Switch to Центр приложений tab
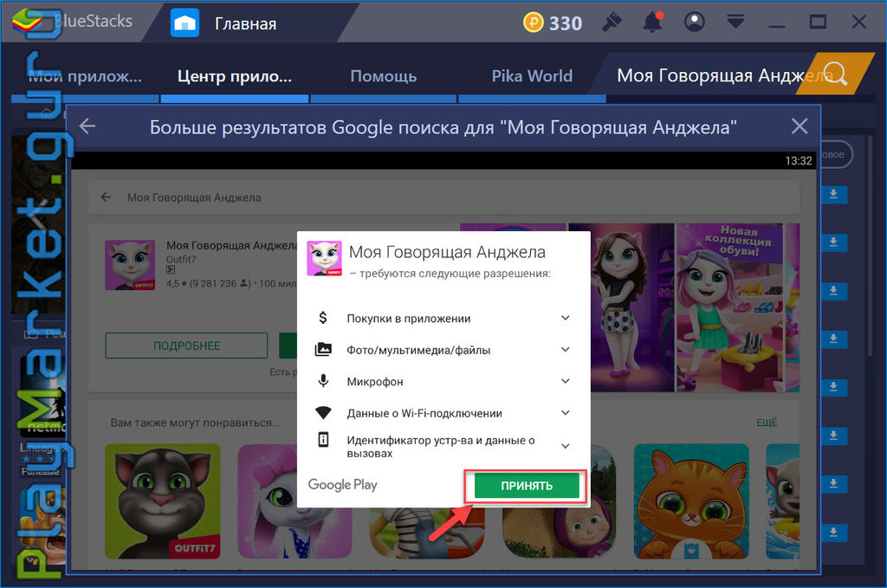887x588 pixels. 235,75
